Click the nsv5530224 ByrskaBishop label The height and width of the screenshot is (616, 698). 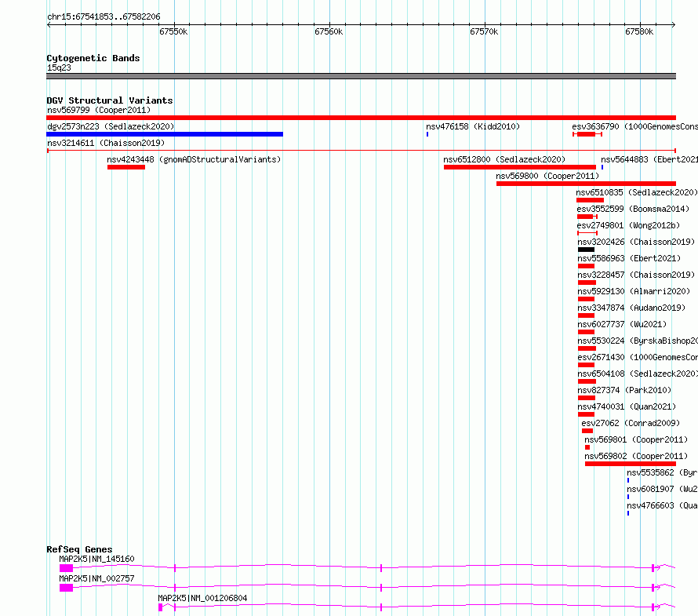pyautogui.click(x=638, y=341)
